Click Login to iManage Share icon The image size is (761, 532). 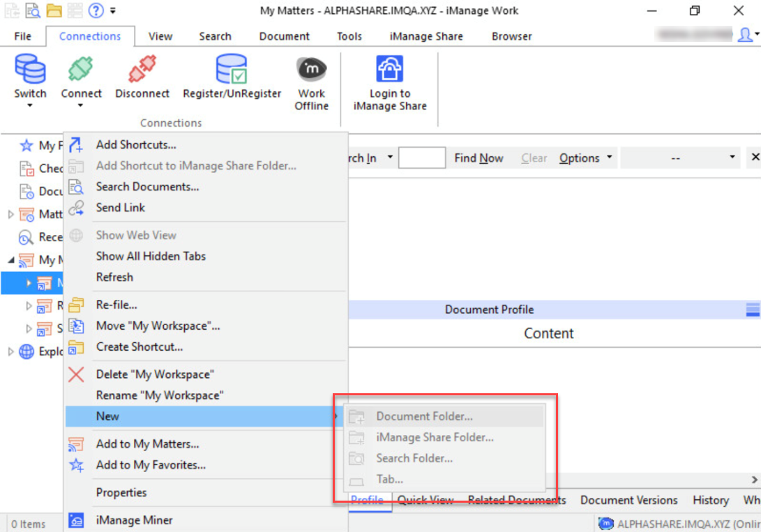coord(390,70)
